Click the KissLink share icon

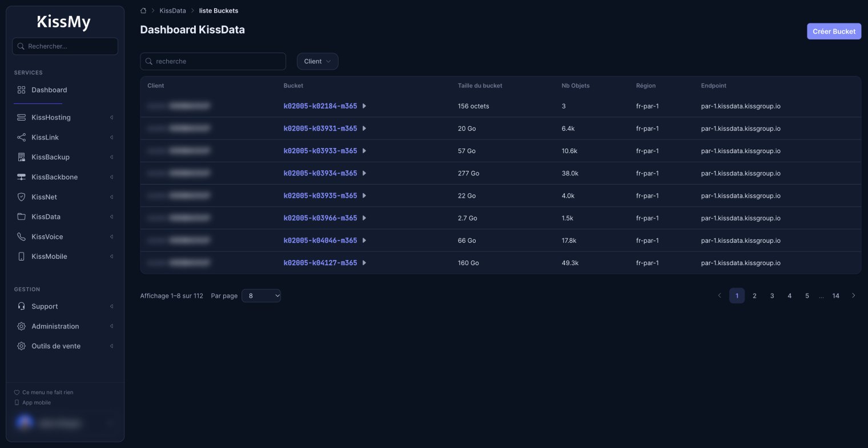22,137
